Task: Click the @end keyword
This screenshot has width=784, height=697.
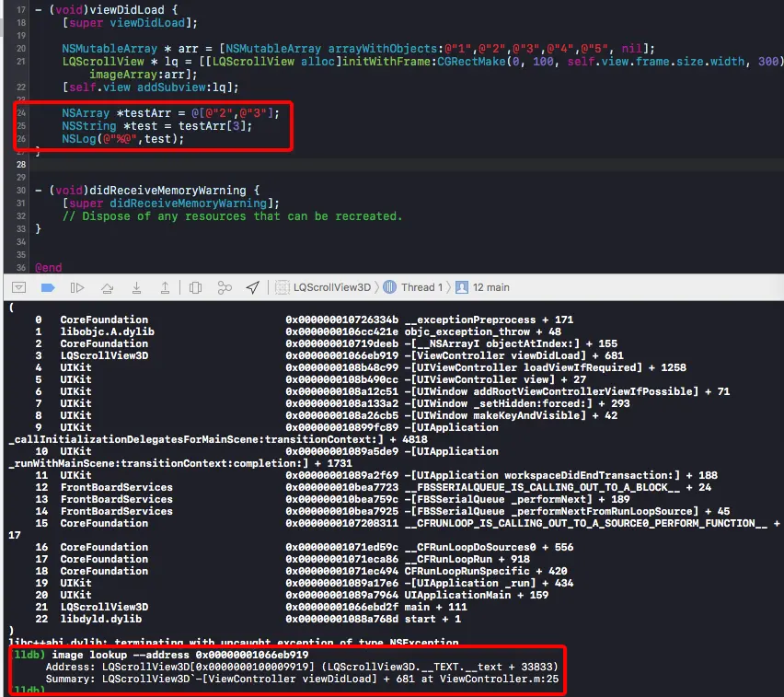Action: click(x=49, y=268)
